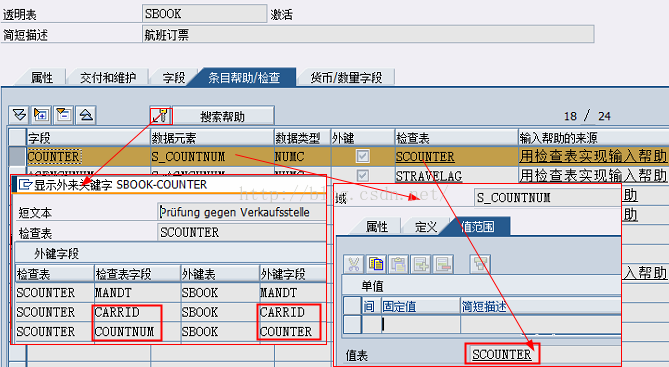Switch to the 字段 tab
Image resolution: width=669 pixels, height=367 pixels.
click(x=174, y=78)
